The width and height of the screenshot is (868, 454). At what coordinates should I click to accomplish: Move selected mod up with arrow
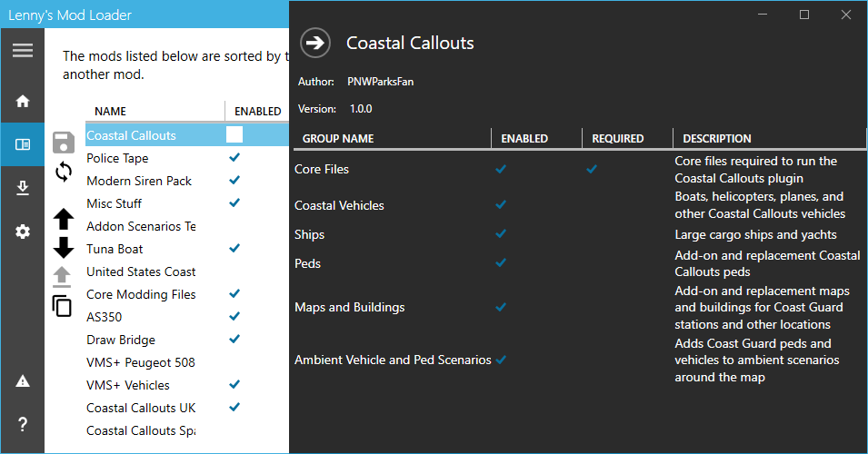click(x=63, y=218)
